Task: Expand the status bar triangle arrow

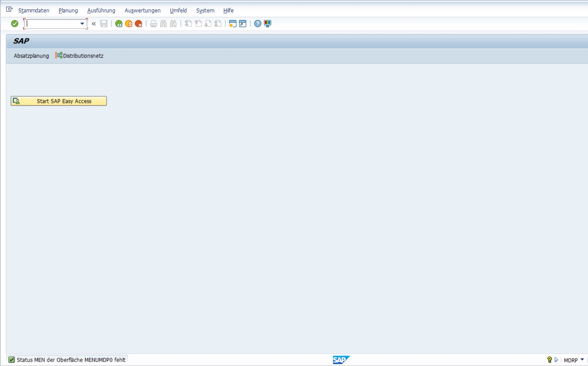Action: [x=556, y=360]
